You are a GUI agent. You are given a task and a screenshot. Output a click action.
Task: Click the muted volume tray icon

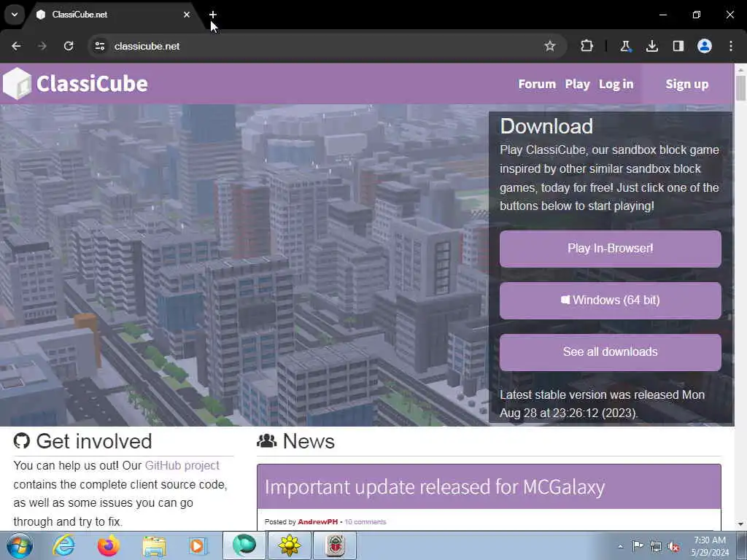click(673, 547)
